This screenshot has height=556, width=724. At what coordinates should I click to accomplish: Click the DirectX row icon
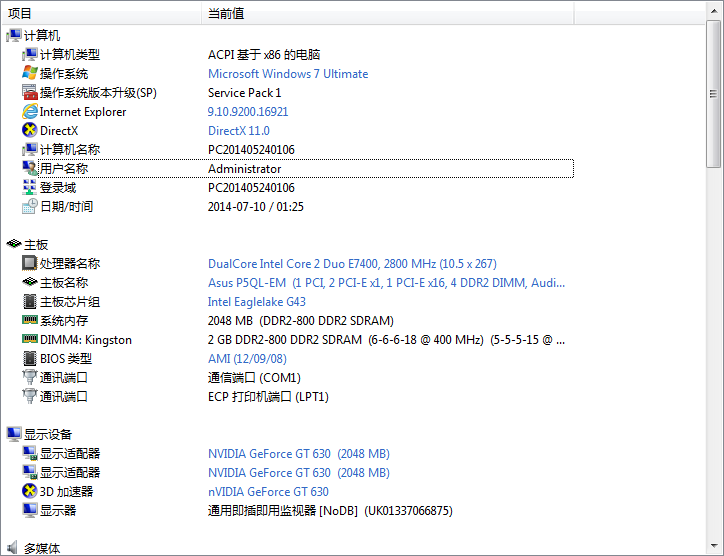pos(30,130)
